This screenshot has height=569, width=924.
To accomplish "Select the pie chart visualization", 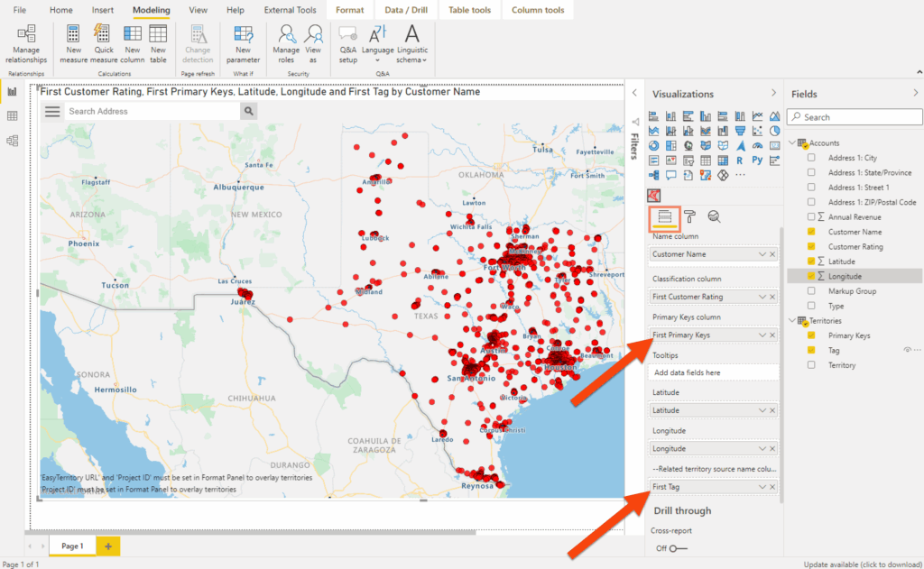I will (773, 132).
